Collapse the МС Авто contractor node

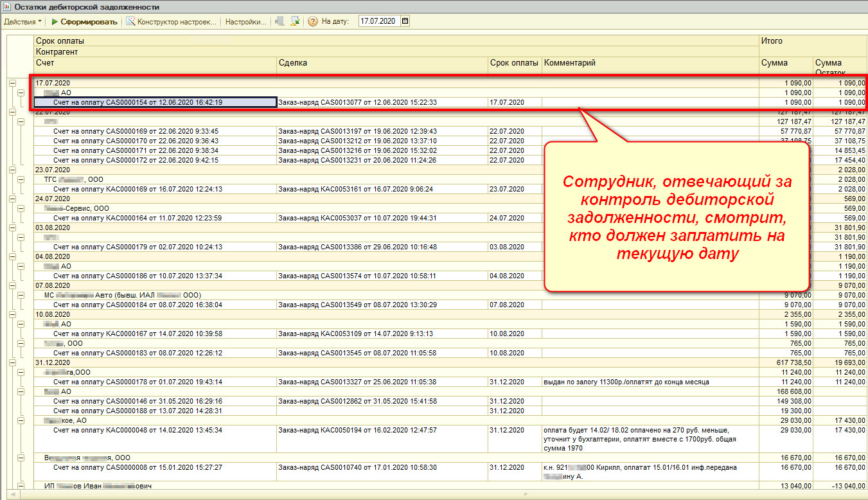(x=21, y=295)
